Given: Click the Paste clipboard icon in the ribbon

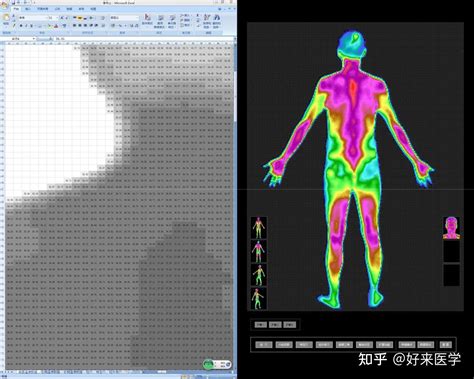Looking at the screenshot, I should tap(6, 17).
